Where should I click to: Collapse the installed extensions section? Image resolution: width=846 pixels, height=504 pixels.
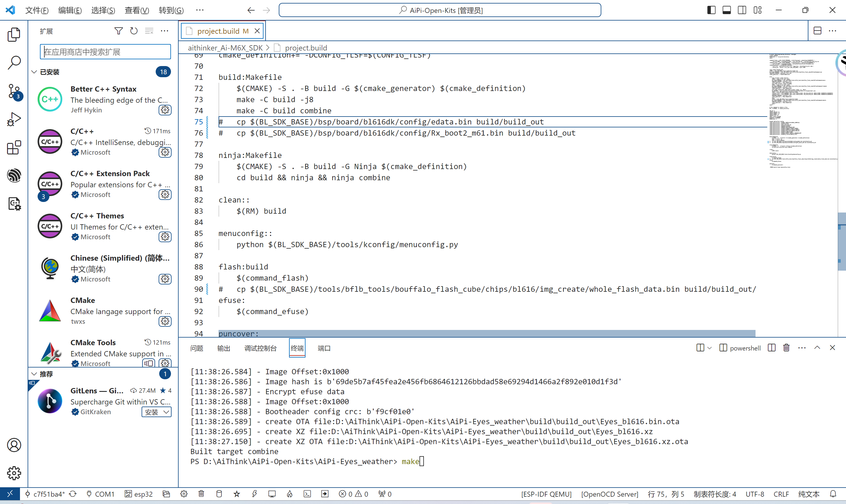[x=34, y=72]
